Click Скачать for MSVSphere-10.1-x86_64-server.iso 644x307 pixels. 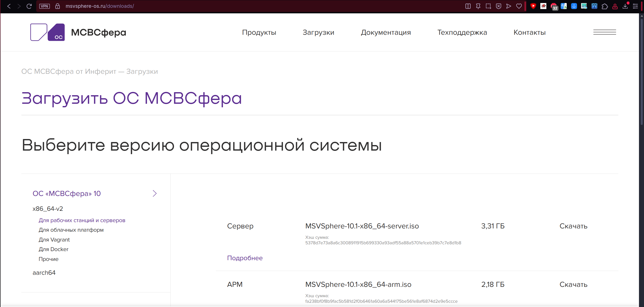tap(573, 226)
